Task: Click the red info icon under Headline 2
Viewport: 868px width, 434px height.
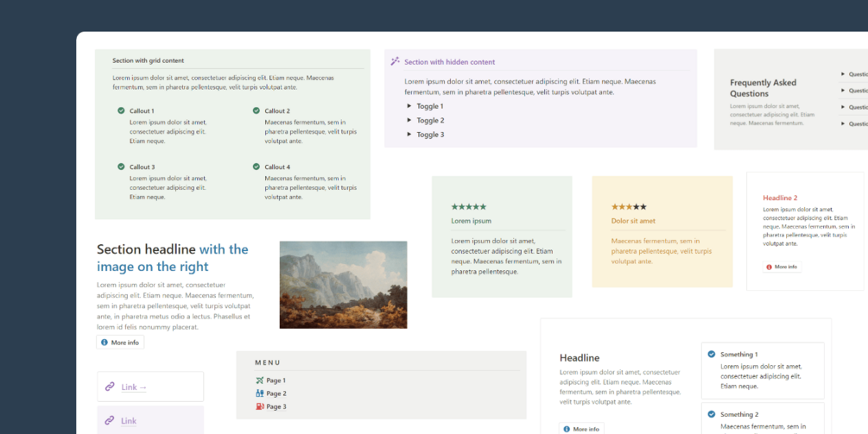Action: pos(769,267)
